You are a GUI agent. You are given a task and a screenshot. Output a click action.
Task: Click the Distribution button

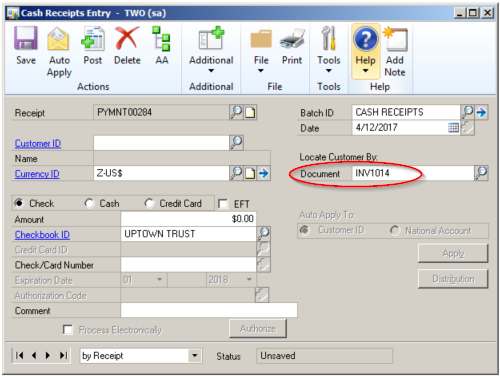[x=453, y=279]
